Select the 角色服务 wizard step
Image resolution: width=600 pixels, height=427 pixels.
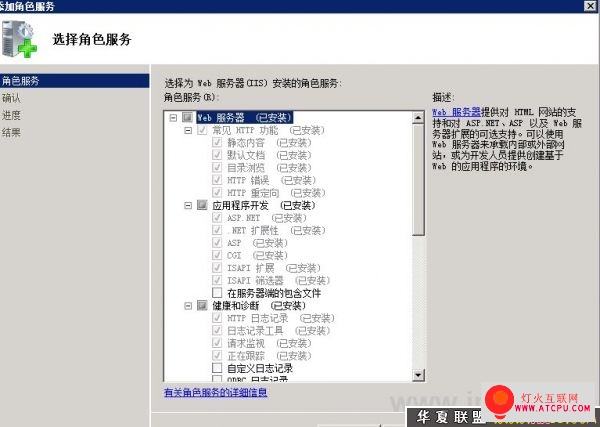pos(74,81)
